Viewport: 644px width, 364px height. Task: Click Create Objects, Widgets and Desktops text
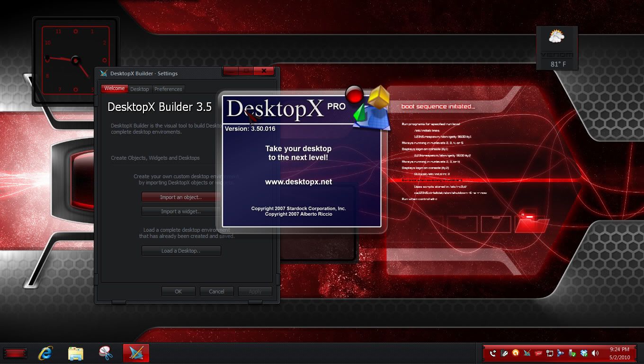[x=155, y=158]
